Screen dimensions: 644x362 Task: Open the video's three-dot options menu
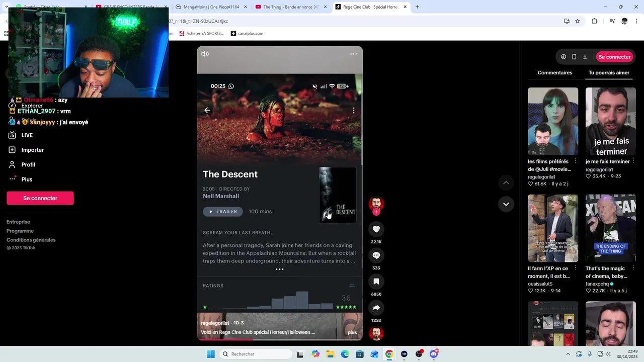[353, 54]
